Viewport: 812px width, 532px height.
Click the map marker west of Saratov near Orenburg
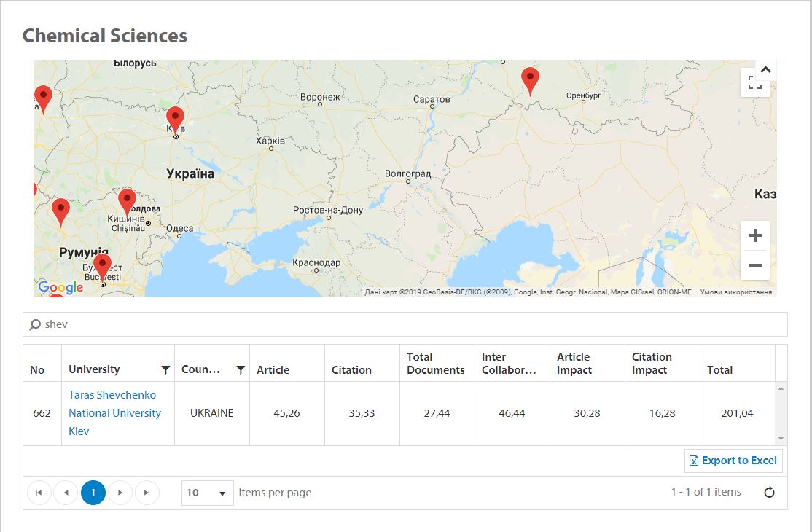click(x=530, y=81)
